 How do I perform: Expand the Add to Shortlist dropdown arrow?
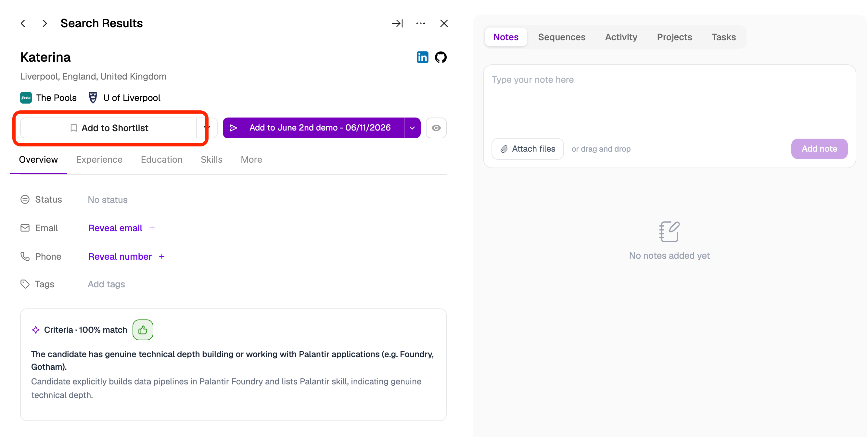point(207,128)
